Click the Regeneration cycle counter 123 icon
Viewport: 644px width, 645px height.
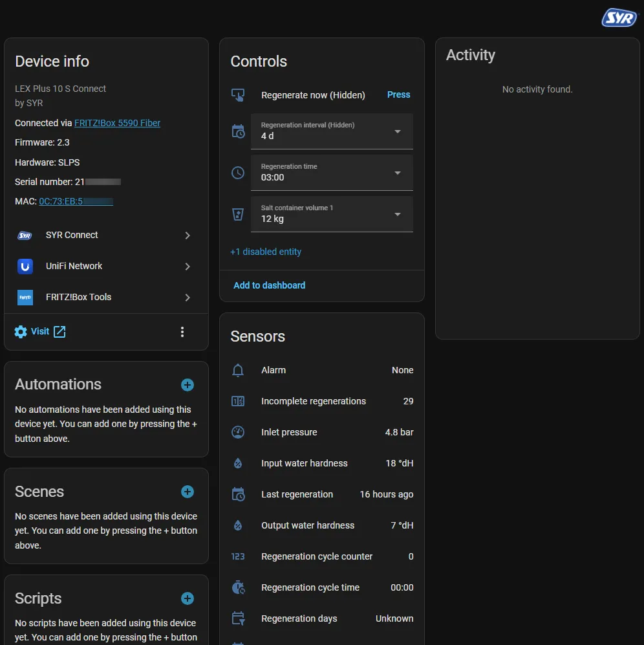point(238,556)
